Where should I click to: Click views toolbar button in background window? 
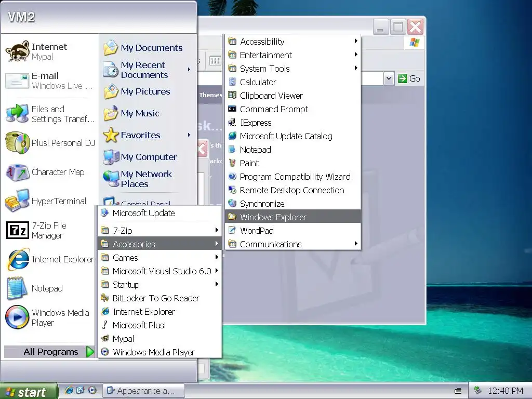(x=215, y=61)
